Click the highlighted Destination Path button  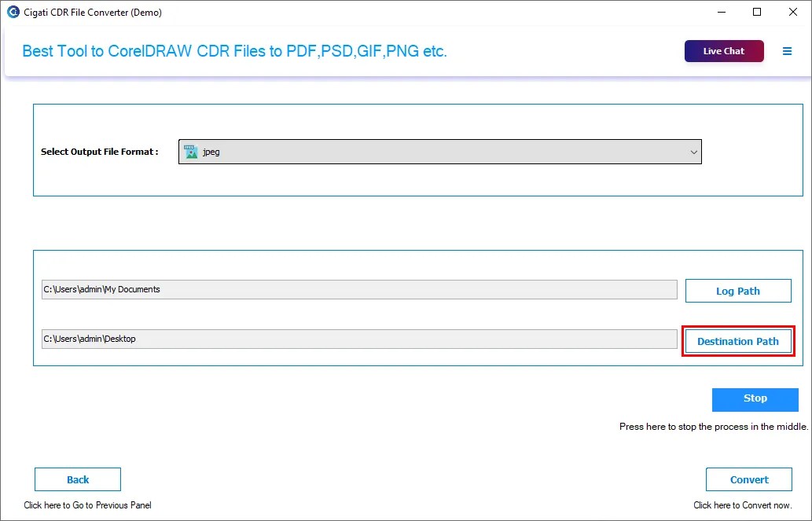[737, 341]
